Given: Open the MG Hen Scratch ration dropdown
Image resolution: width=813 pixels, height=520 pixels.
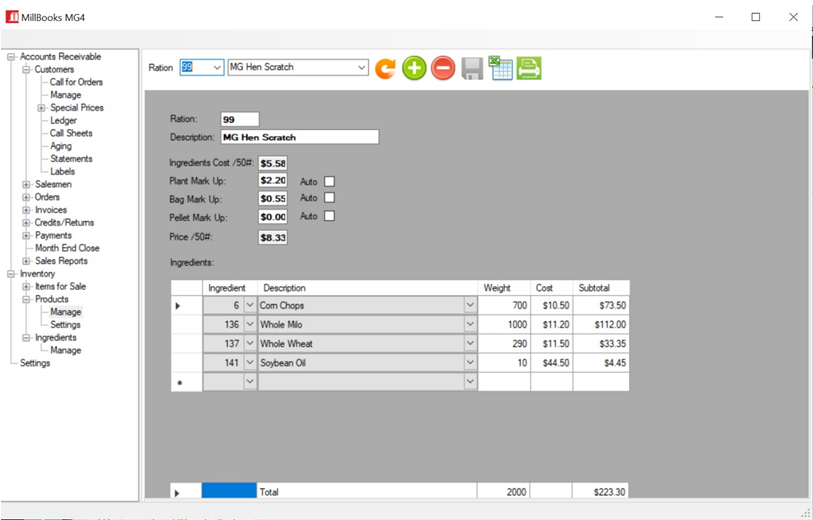Looking at the screenshot, I should click(x=361, y=67).
